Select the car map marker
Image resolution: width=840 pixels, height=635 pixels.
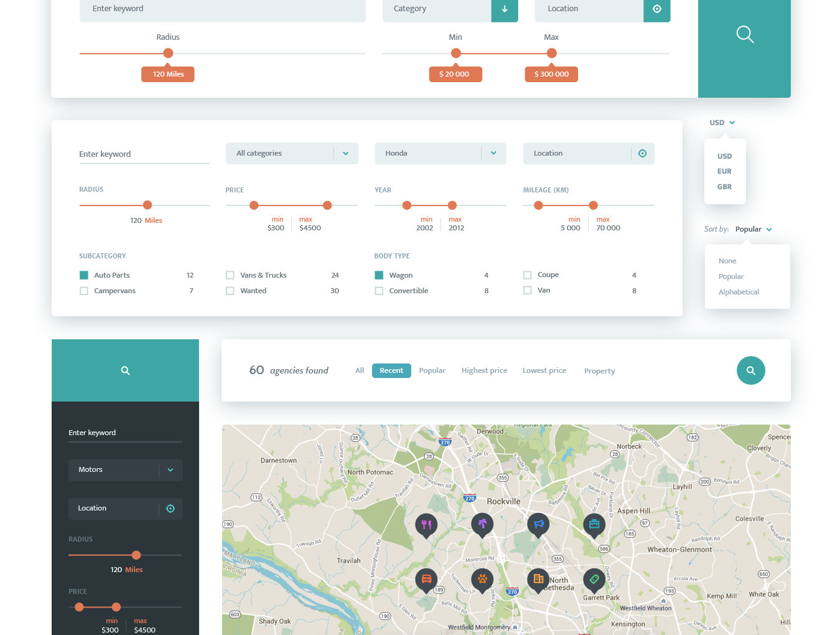point(426,579)
